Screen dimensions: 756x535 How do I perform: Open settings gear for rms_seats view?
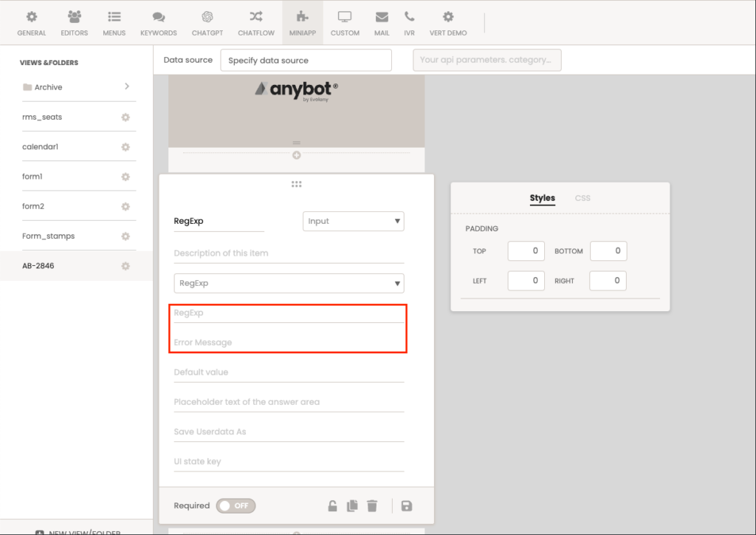(126, 117)
